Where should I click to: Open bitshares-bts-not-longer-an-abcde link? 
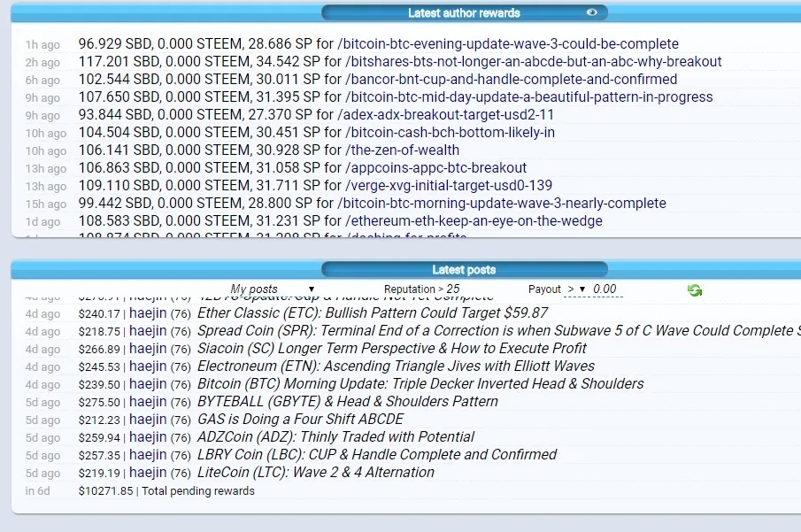(534, 62)
